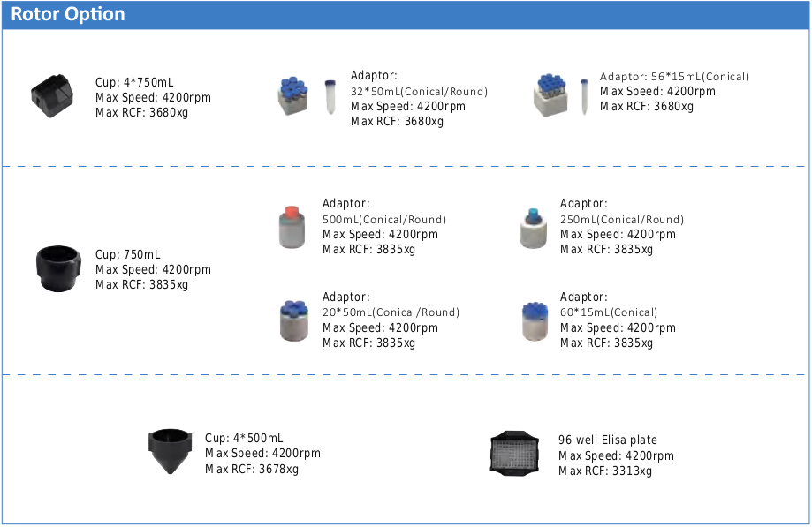Click 'Max RCF: 3313xg' specification text

(x=605, y=471)
